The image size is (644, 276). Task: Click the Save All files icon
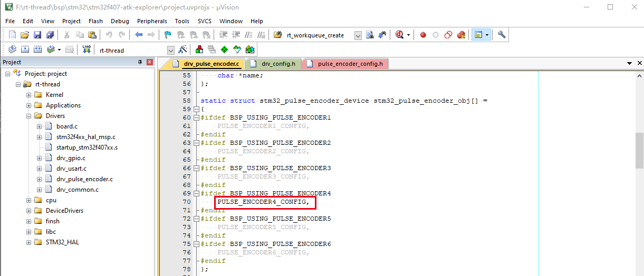[50, 35]
